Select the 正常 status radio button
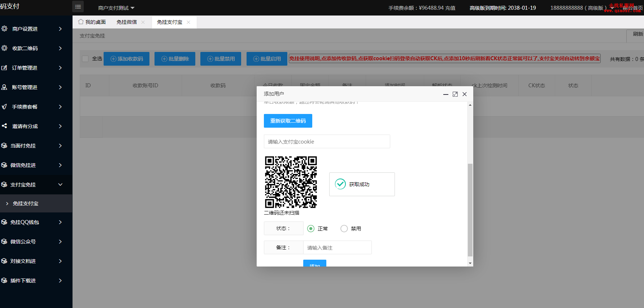 311,229
